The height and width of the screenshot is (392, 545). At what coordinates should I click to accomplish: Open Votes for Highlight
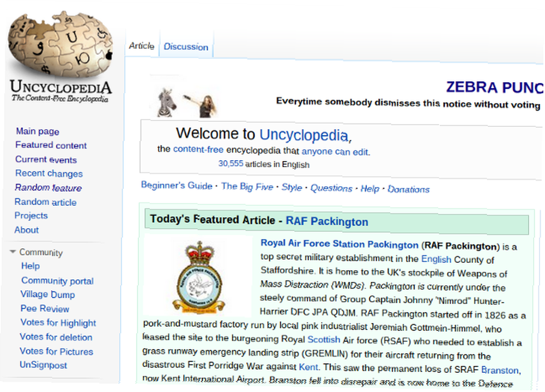tap(58, 322)
